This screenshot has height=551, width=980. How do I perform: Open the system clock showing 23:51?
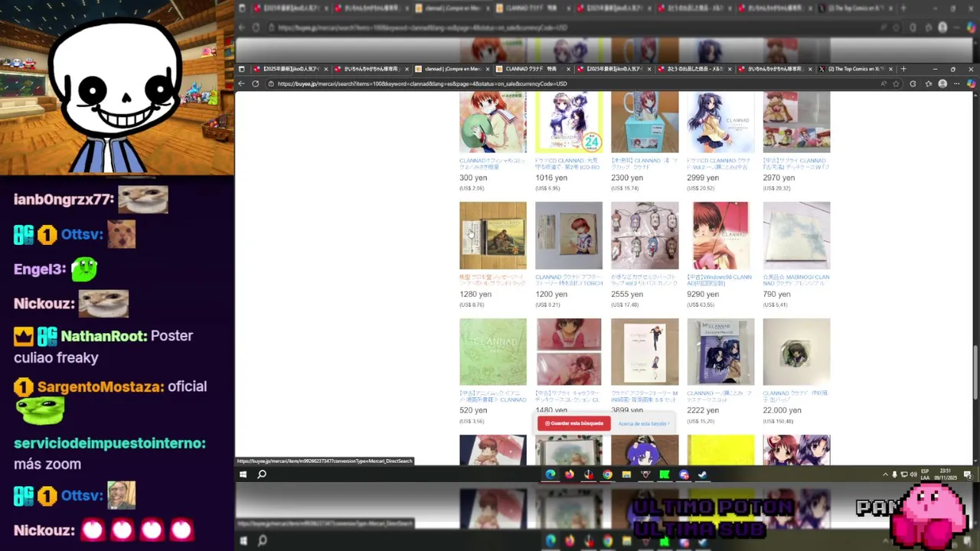pos(946,474)
